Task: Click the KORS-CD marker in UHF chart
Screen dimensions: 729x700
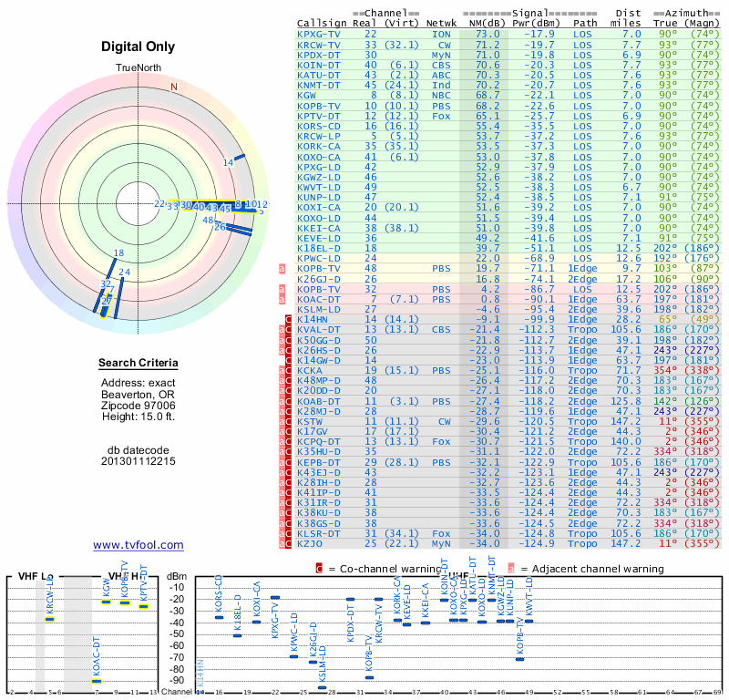Action: pyautogui.click(x=219, y=618)
